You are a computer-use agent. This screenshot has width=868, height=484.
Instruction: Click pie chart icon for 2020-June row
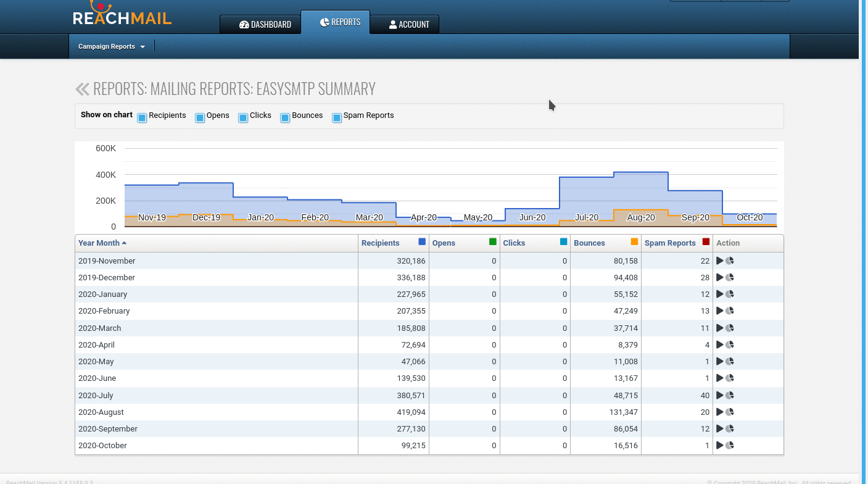(730, 378)
